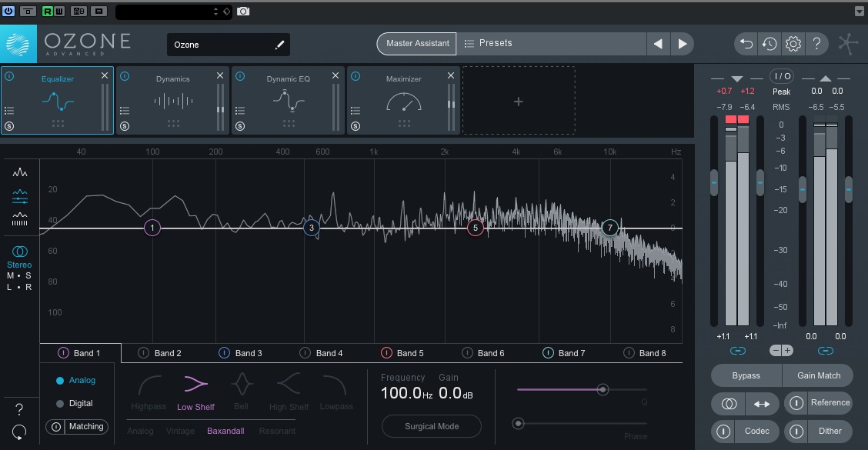Click the reset circular arrow icon in sidebar
868x450 pixels.
click(19, 432)
